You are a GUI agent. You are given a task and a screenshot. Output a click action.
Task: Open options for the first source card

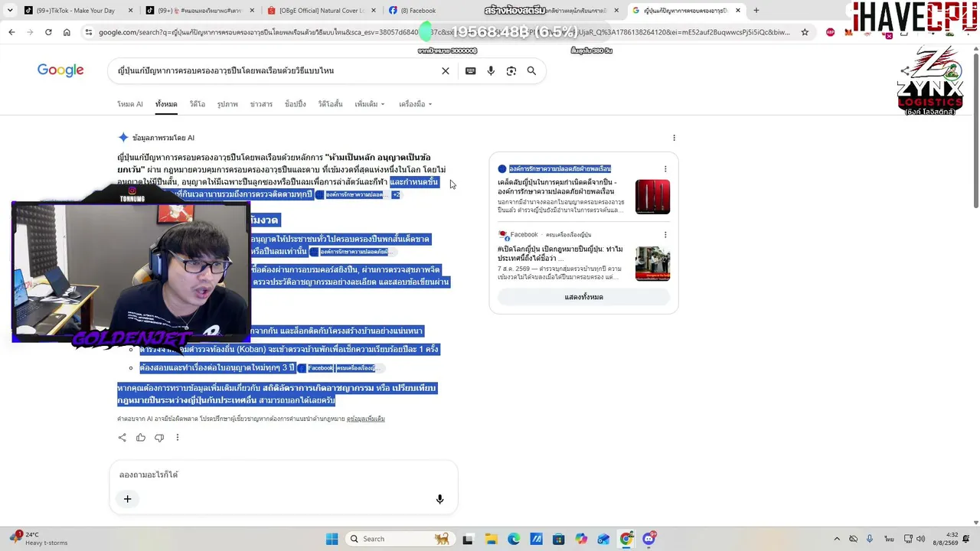(665, 169)
